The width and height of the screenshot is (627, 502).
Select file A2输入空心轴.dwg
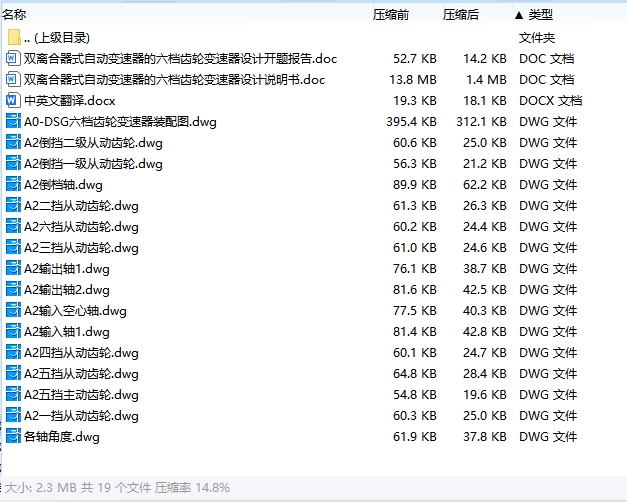click(x=75, y=310)
